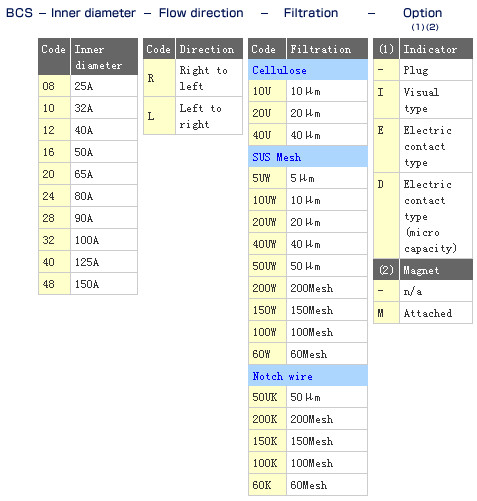477x501 pixels.
Task: Select Notch wire code 50UK
Action: click(x=267, y=397)
